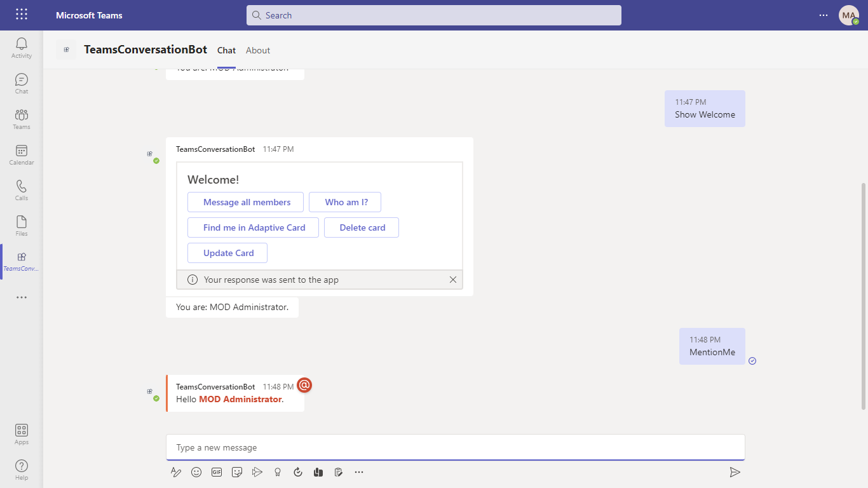Screen dimensions: 868x488
Task: Open Settings and more in the top bar
Action: coord(824,15)
